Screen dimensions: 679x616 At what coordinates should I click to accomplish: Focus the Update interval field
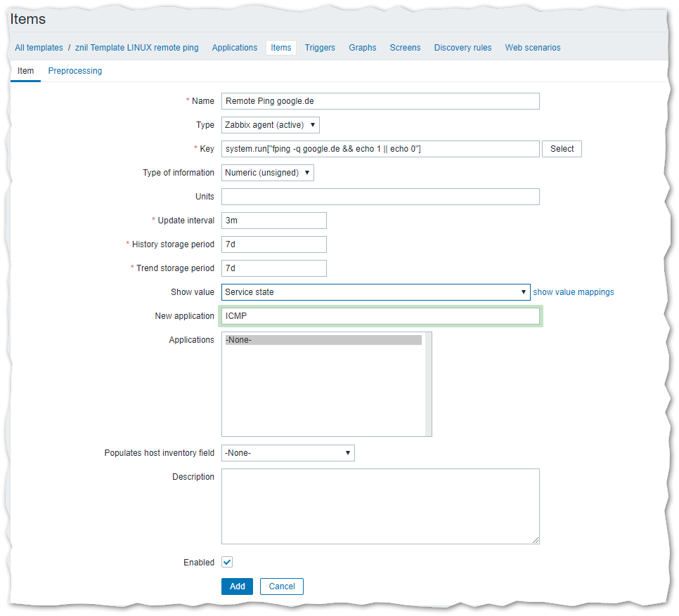point(274,221)
